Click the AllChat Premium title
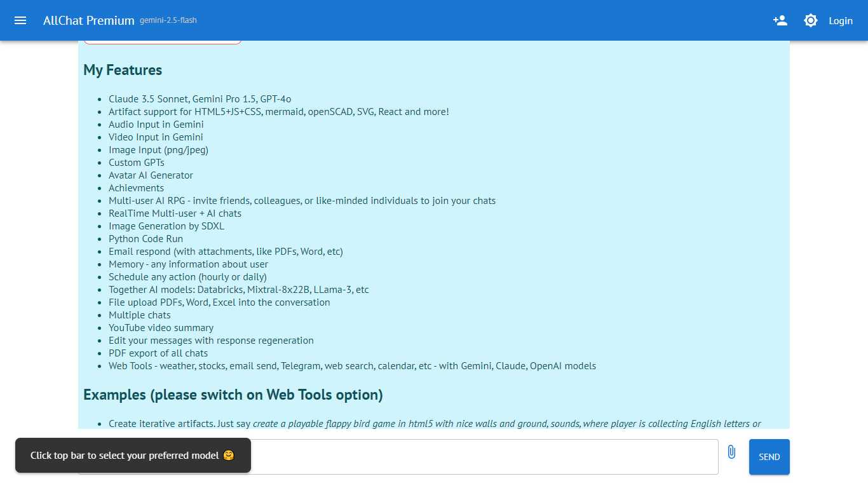868x488 pixels. [89, 20]
